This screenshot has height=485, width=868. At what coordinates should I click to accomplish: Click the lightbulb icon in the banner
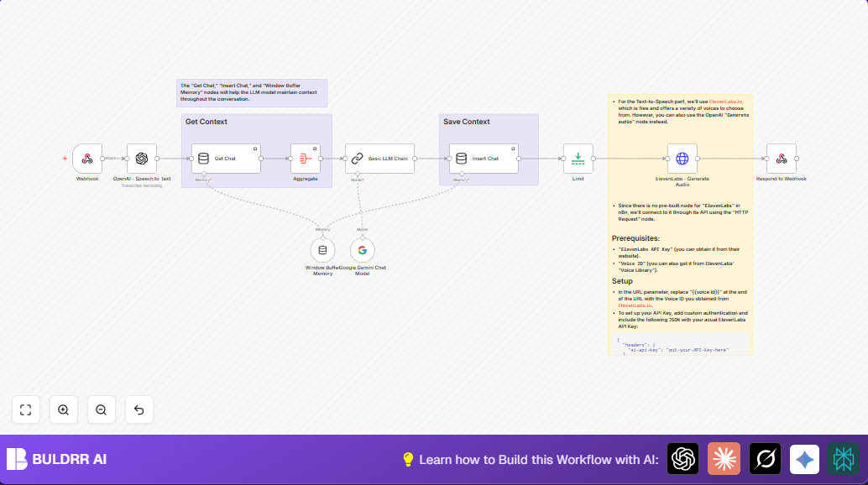408,460
